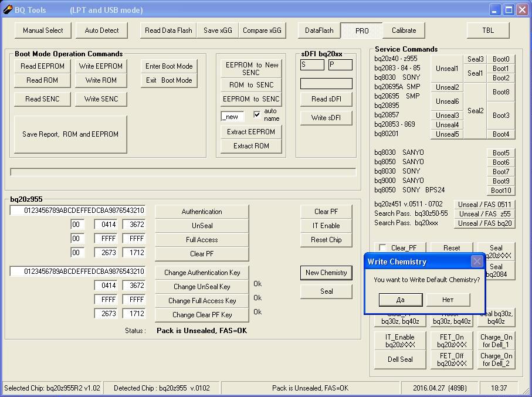Click Charge_On for Dell_1 button
Image resolution: width=532 pixels, height=397 pixels.
pos(496,341)
